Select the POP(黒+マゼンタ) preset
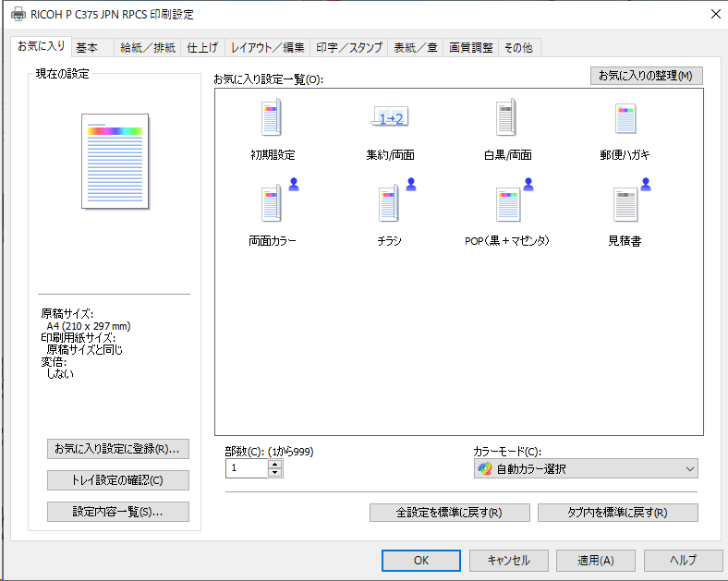The height and width of the screenshot is (581, 728). [x=506, y=205]
